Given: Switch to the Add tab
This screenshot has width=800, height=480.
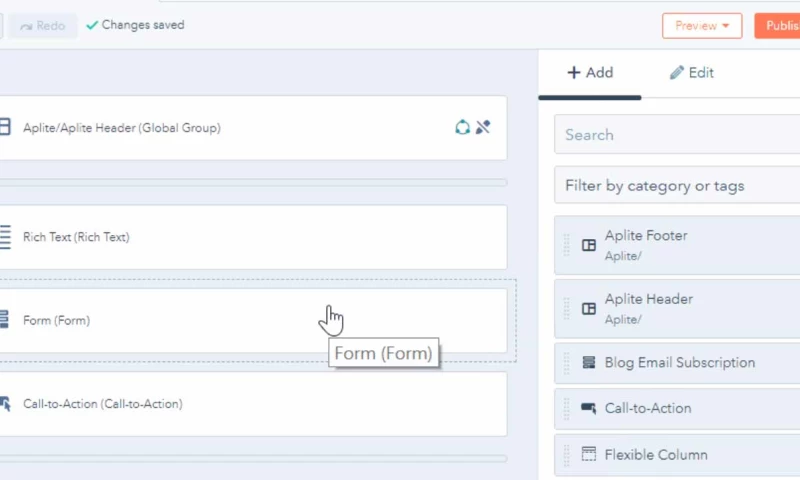Looking at the screenshot, I should pos(590,73).
